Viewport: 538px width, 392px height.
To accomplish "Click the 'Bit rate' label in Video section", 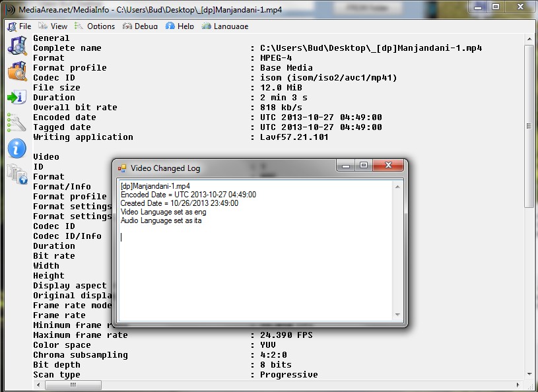I will (54, 256).
